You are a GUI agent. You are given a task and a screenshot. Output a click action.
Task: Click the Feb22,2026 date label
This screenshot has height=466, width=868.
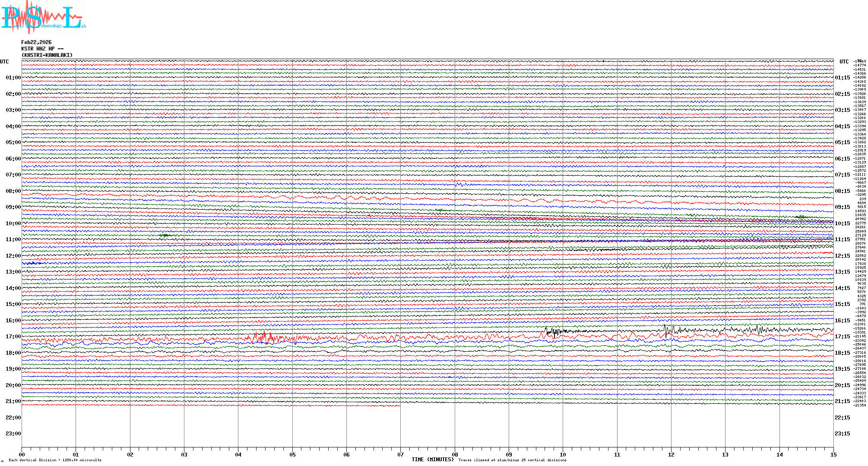tap(36, 42)
